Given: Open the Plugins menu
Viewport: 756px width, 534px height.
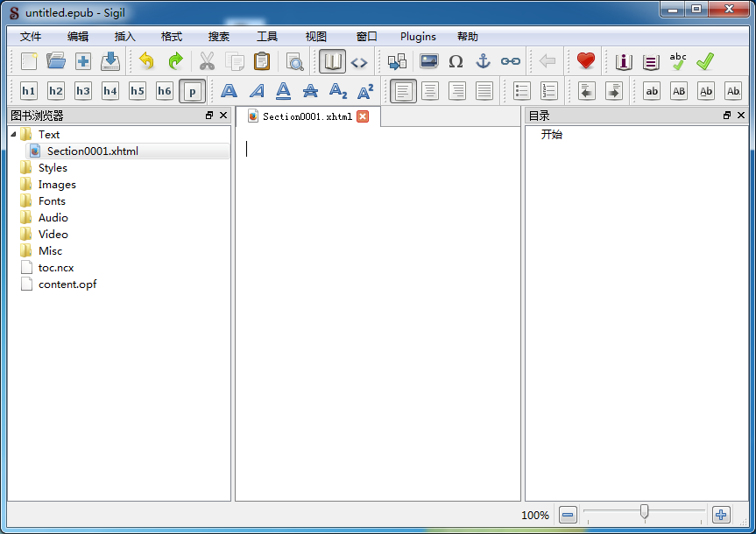Looking at the screenshot, I should pyautogui.click(x=418, y=37).
